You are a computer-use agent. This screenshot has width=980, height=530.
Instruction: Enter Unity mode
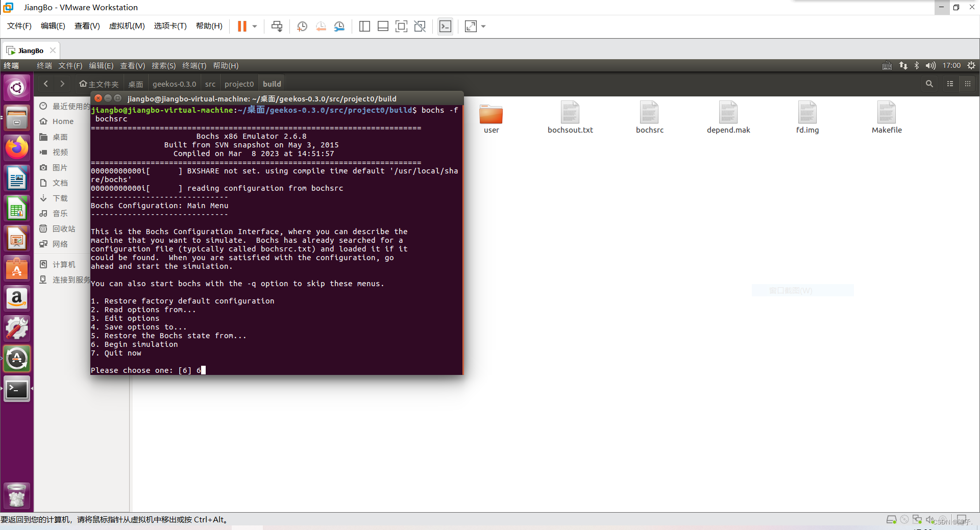click(420, 26)
